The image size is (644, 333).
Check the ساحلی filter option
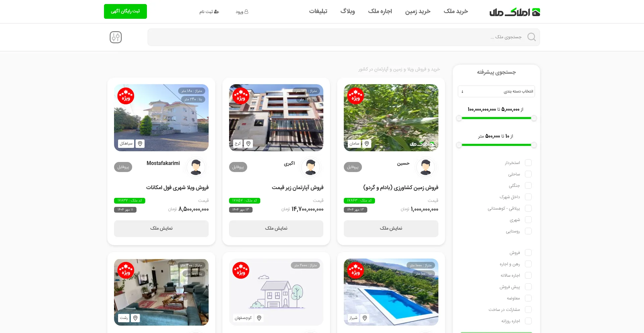click(x=528, y=174)
